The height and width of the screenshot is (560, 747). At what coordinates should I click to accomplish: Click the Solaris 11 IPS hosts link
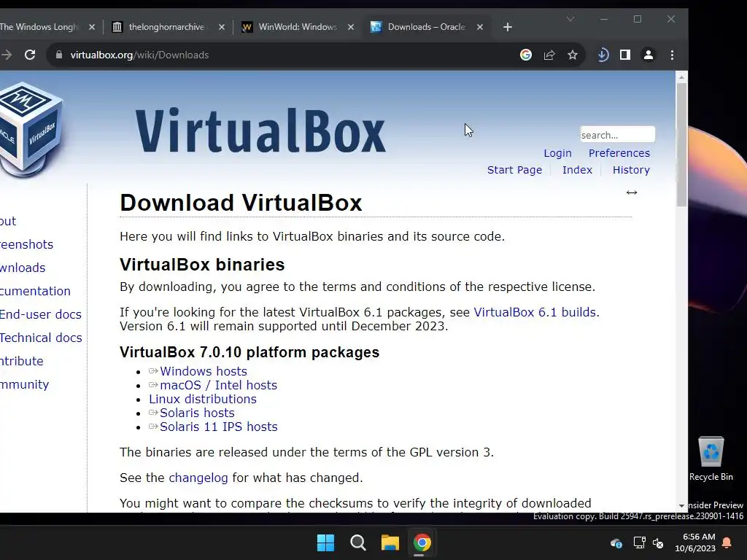(219, 427)
